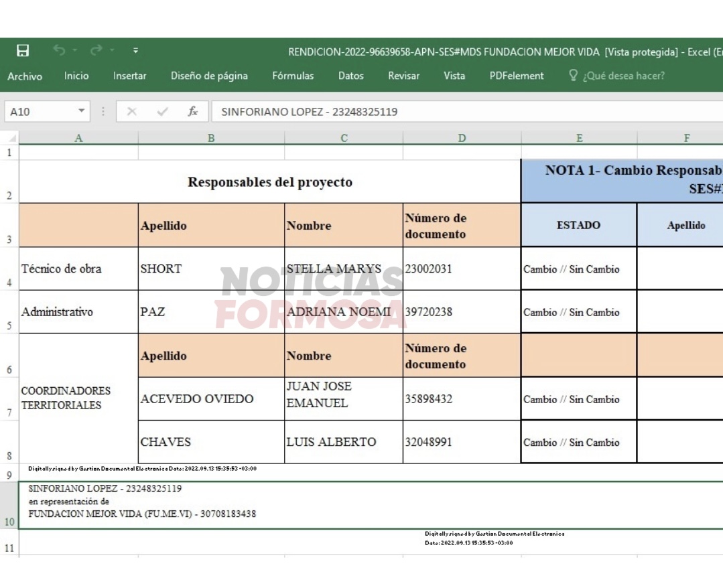Screen dimensions: 723x588
Task: Expand the Name Box dropdown arrow
Action: pyautogui.click(x=81, y=111)
